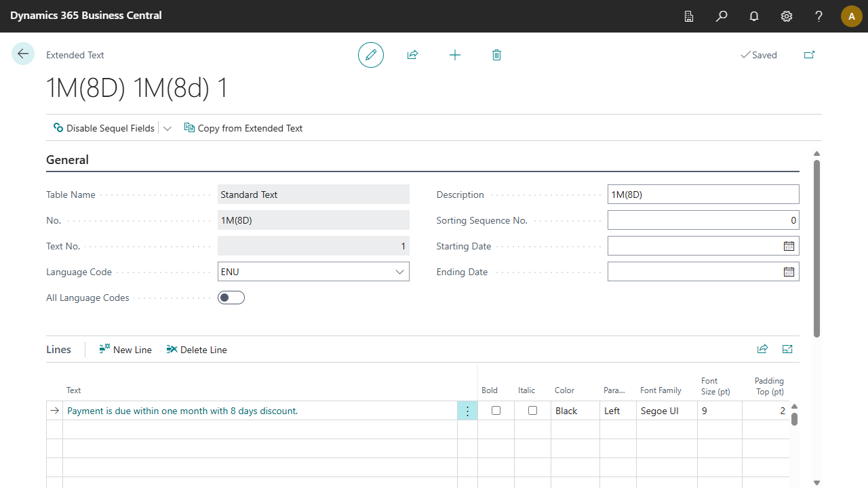
Task: Expand the Language Code dropdown
Action: click(399, 272)
